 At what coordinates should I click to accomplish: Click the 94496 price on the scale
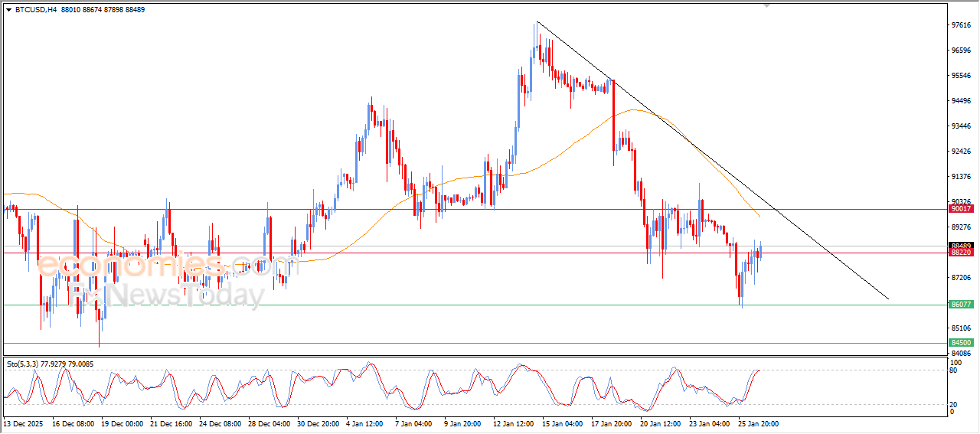[961, 100]
